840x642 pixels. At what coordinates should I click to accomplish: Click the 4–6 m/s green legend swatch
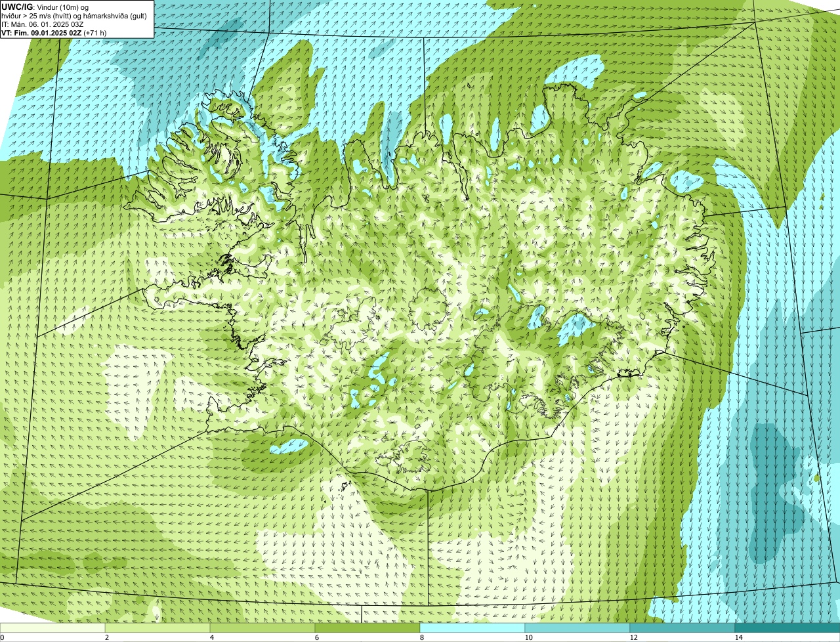262,628
